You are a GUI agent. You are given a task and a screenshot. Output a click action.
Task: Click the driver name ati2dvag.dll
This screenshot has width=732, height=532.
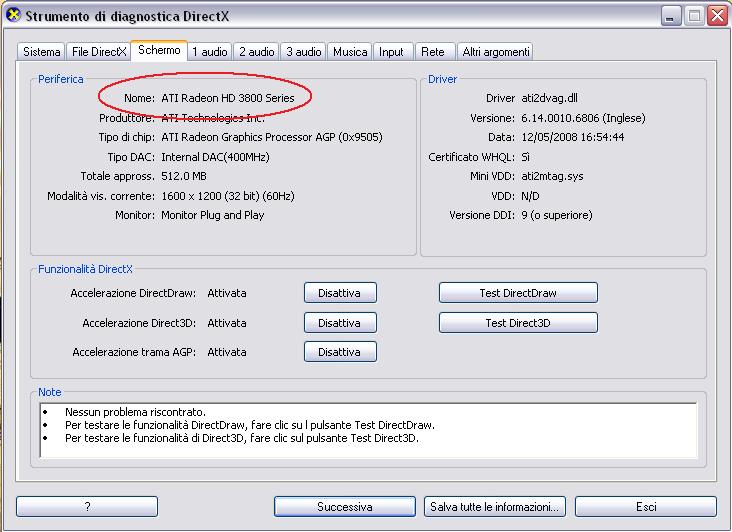[x=549, y=98]
